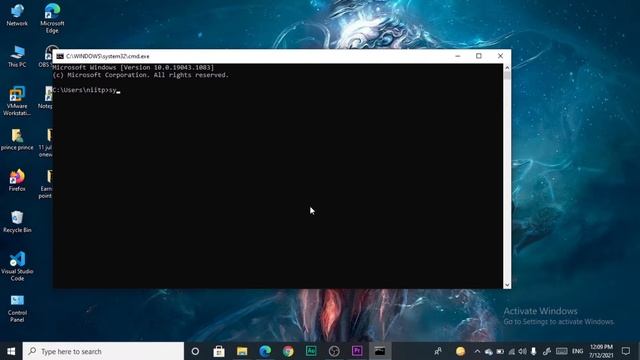
Task: Select the prince prince folder icon
Action: [17, 139]
